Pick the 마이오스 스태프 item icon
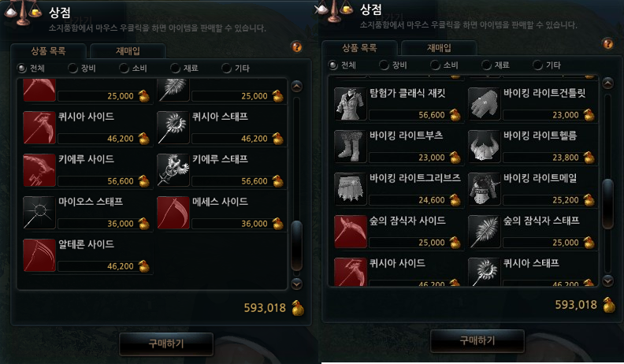 [x=39, y=213]
